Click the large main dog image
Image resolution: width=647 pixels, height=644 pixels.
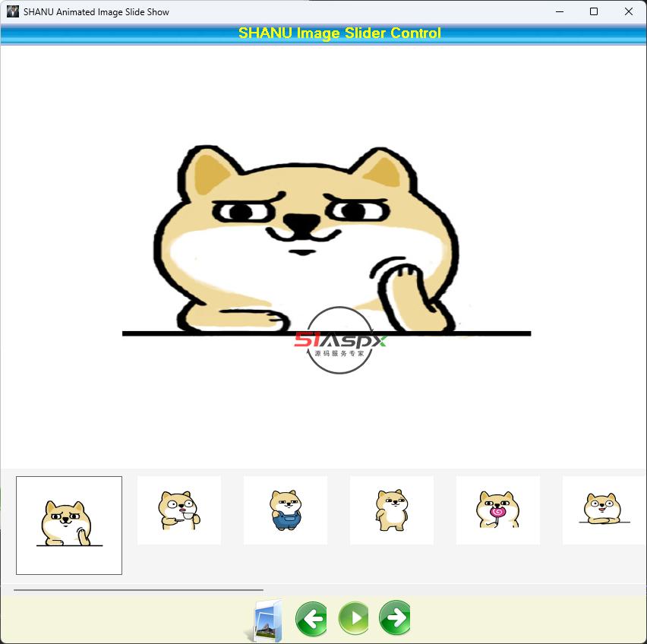323,257
